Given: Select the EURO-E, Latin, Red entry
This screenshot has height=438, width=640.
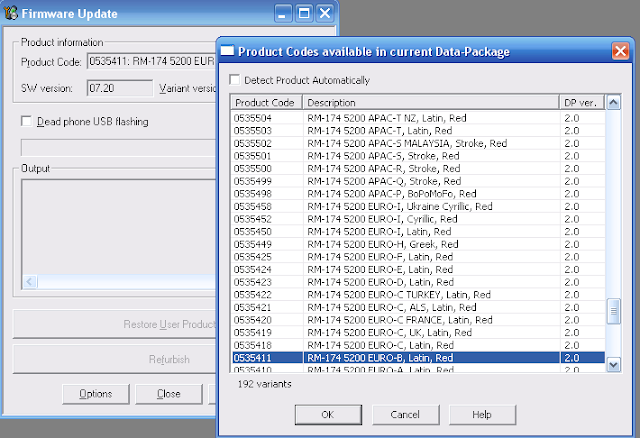Looking at the screenshot, I should click(x=418, y=269).
